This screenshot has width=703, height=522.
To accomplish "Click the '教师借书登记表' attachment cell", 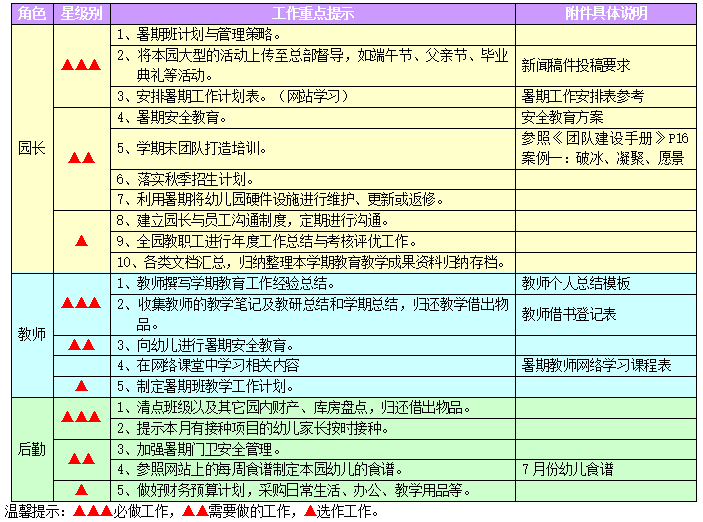I will point(606,314).
